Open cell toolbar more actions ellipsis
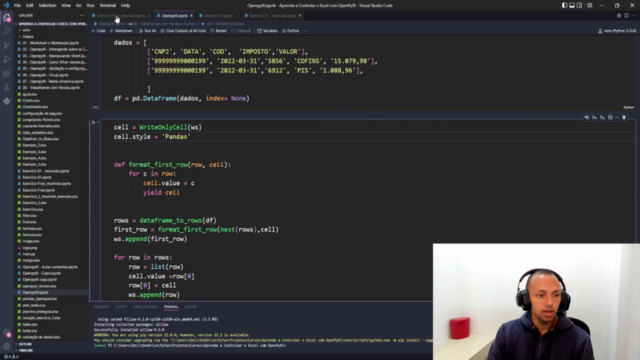 pos(617,118)
